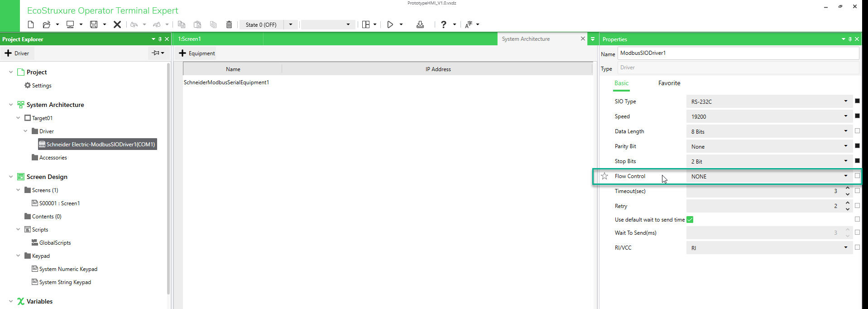Click the X close-project icon in toolbar
The image size is (868, 309).
point(117,24)
